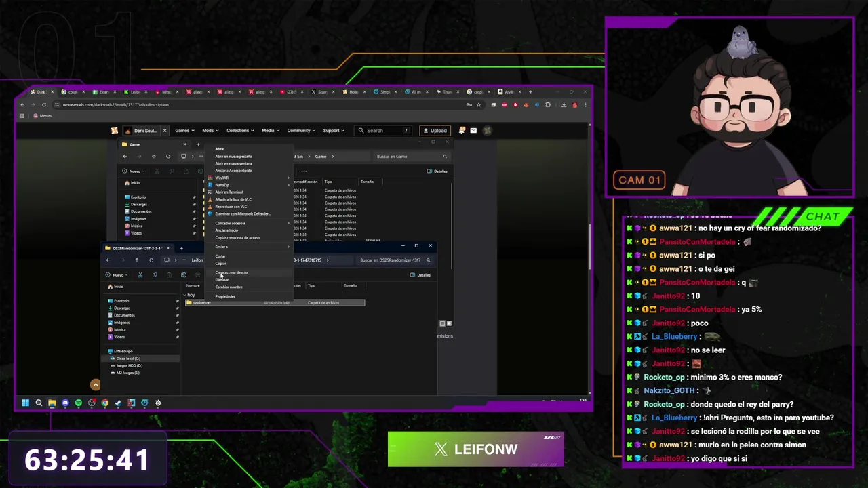
Task: Choose Abrir en Terminal entry
Action: click(249, 192)
